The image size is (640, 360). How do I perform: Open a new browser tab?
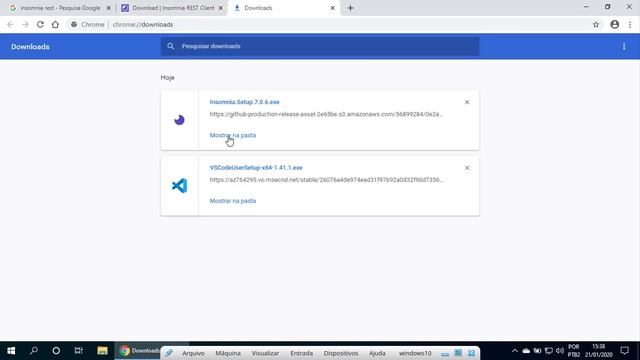[x=351, y=8]
